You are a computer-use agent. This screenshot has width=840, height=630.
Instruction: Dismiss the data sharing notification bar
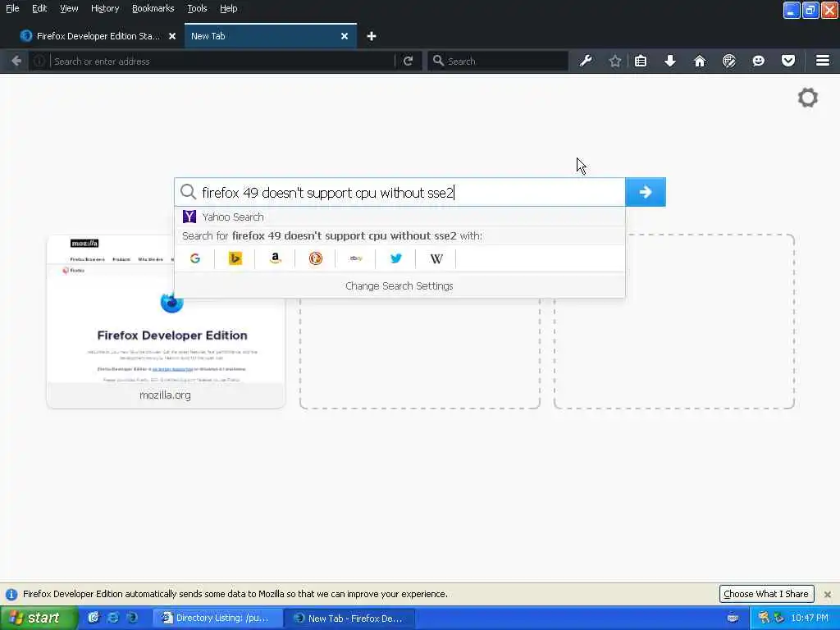828,594
